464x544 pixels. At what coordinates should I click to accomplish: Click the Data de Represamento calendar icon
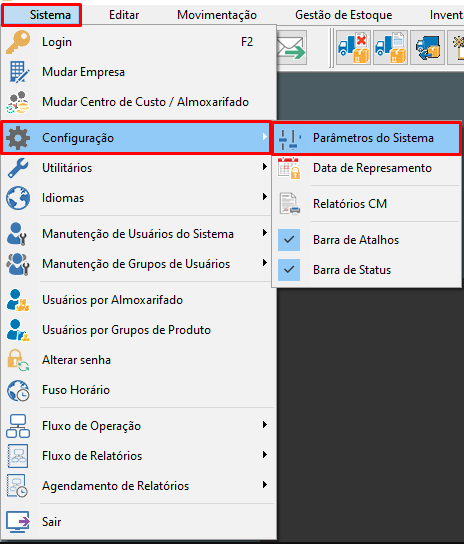(289, 168)
